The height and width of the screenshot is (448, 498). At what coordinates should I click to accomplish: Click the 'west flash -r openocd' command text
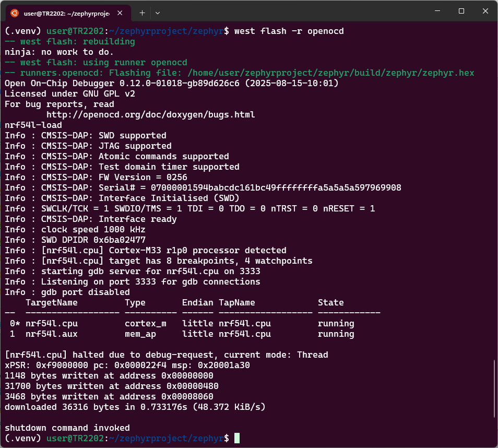[x=289, y=31]
